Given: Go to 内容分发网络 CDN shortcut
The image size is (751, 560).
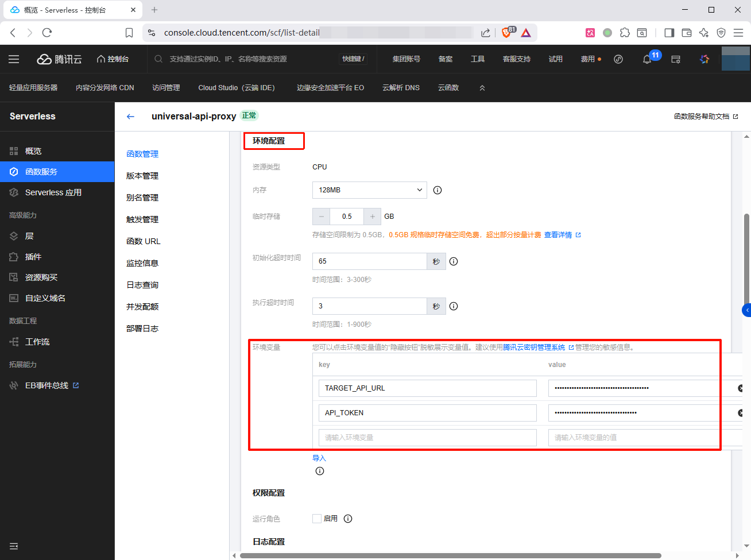Looking at the screenshot, I should coord(104,88).
